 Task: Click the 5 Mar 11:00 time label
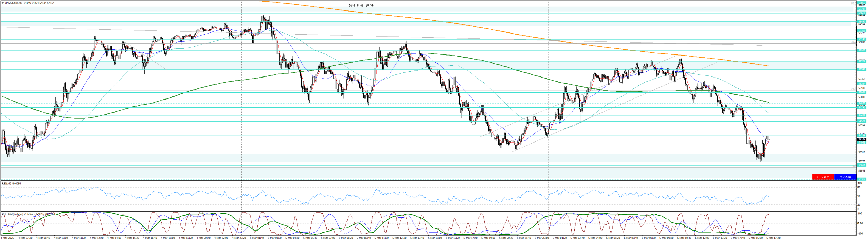pos(382,238)
